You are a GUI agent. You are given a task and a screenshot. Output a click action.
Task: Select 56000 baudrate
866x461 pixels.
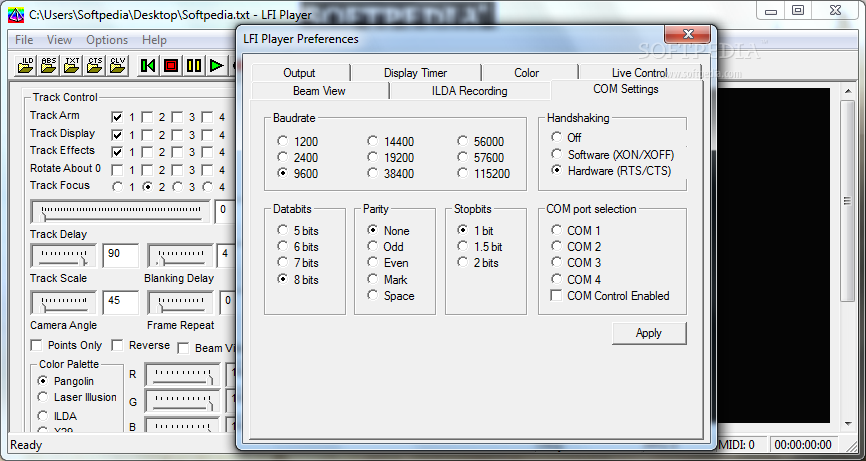[x=480, y=141]
